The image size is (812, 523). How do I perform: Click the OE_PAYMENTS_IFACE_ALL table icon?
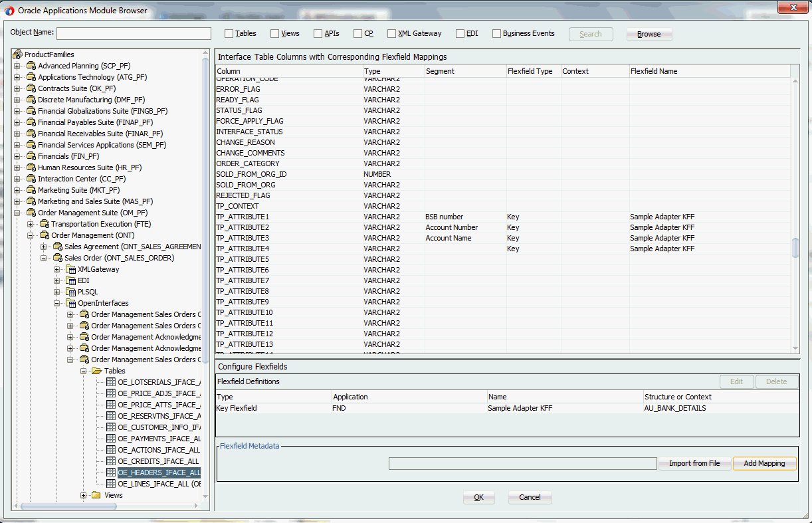(x=111, y=439)
